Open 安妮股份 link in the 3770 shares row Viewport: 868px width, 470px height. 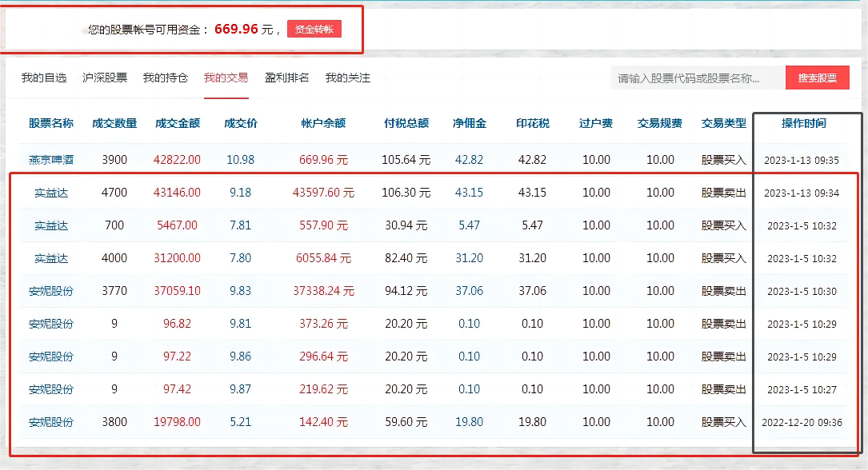point(51,291)
